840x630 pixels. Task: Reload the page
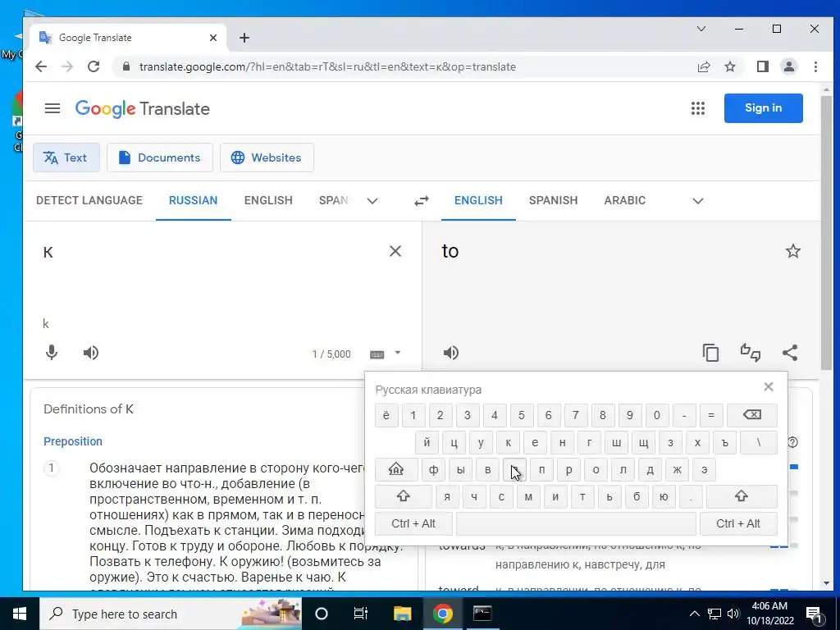(x=94, y=67)
